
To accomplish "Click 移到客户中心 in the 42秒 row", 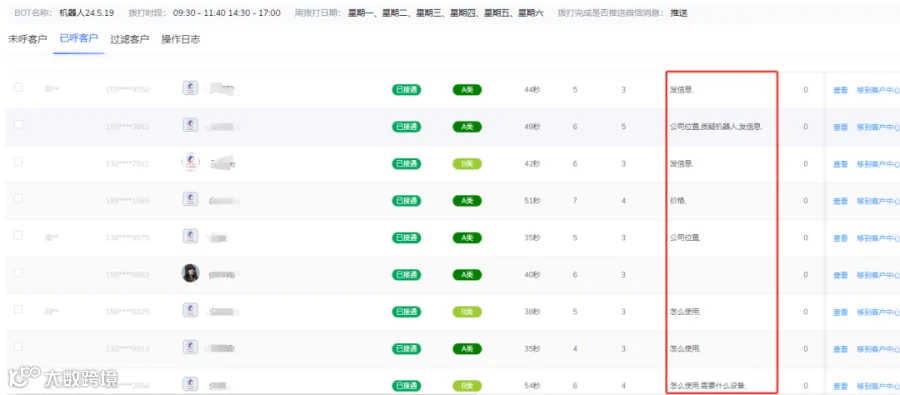I will (x=878, y=164).
